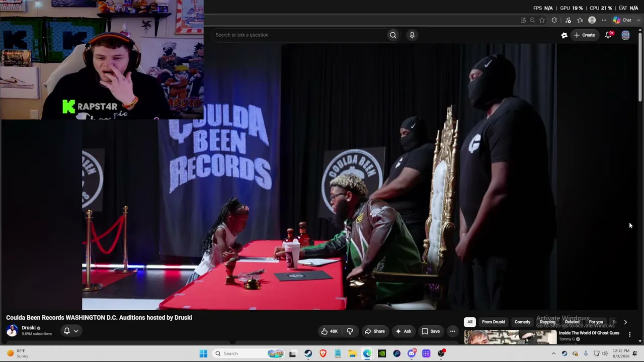The image size is (644, 362).
Task: Search YouTube with the magnifier icon
Action: click(393, 35)
